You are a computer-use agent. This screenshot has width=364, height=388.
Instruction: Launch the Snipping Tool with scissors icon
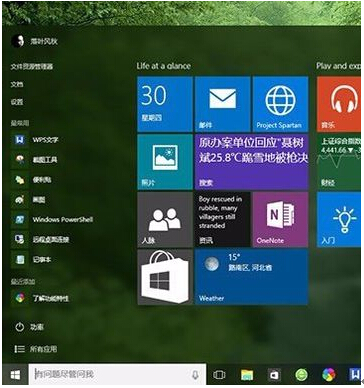pos(45,160)
